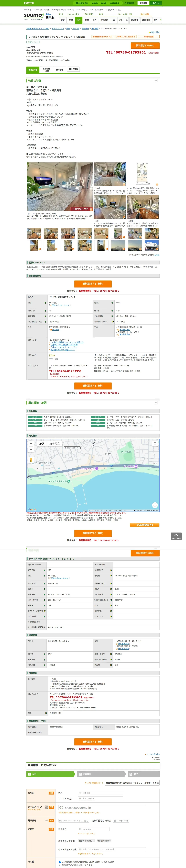Collapse the 周辺環境・地図 section
The height and width of the screenshot is (868, 186).
tap(156, 403)
